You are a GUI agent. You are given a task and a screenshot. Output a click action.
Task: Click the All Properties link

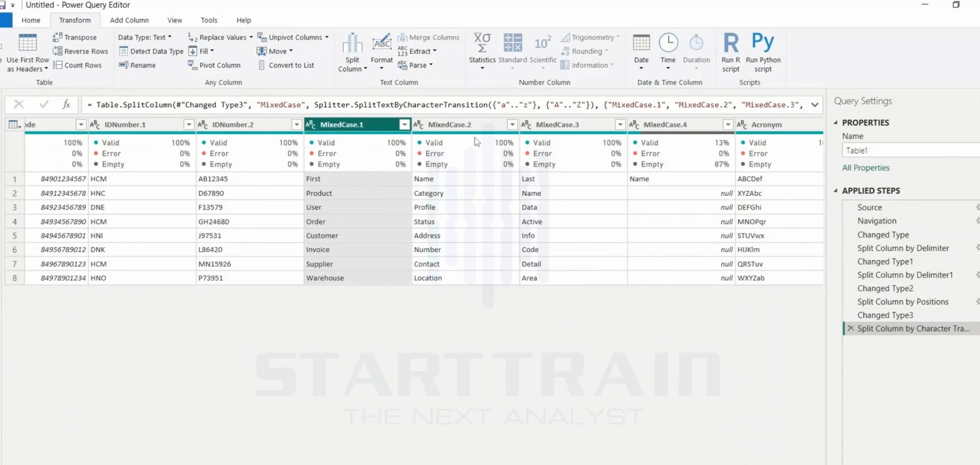pyautogui.click(x=866, y=168)
